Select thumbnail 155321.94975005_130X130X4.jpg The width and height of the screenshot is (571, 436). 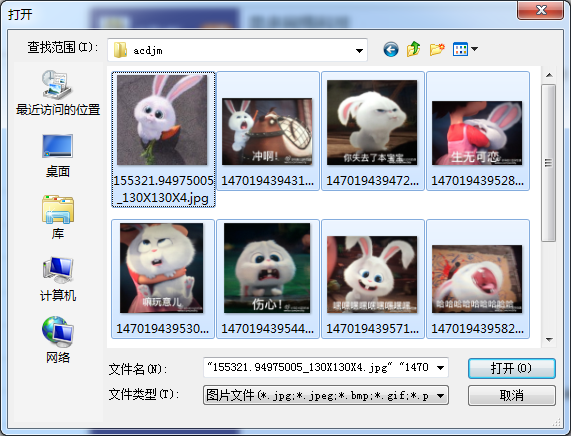pos(163,140)
